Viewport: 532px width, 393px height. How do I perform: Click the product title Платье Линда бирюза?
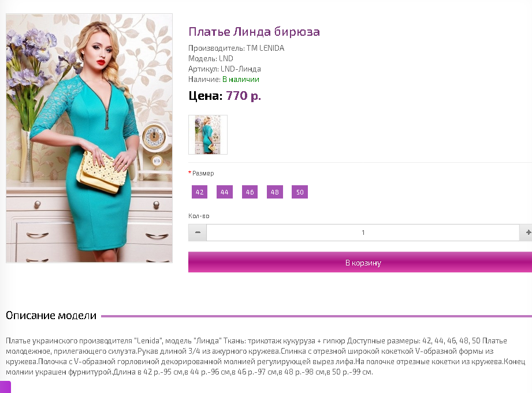click(254, 32)
